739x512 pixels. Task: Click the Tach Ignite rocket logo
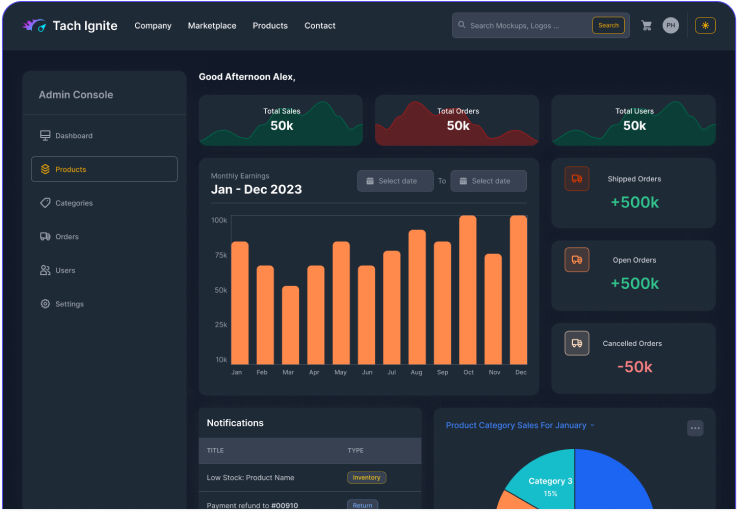(x=34, y=25)
